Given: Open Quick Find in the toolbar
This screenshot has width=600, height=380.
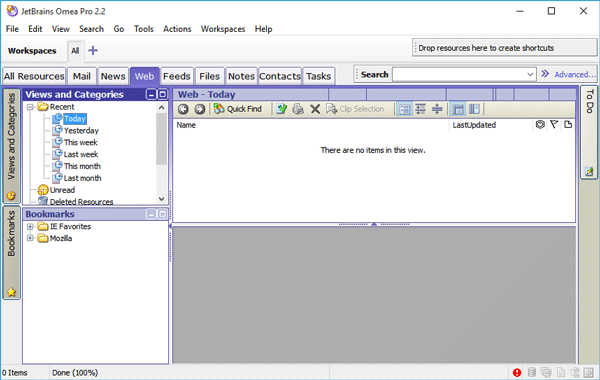Looking at the screenshot, I should pos(238,109).
